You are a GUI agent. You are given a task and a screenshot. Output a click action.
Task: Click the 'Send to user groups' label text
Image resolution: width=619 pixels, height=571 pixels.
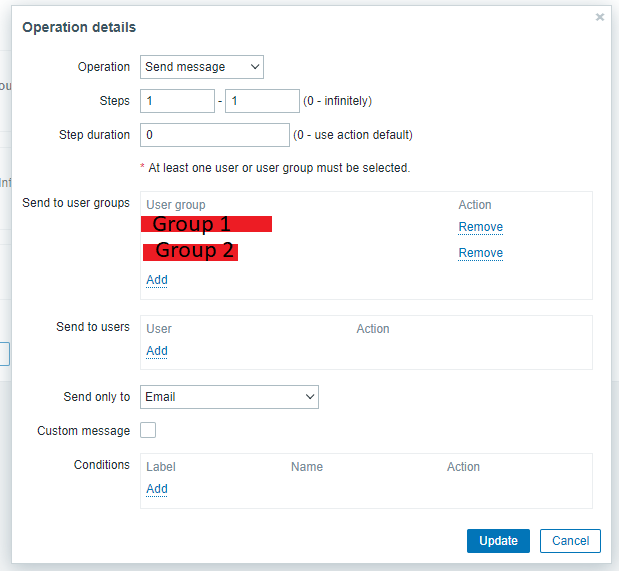(x=76, y=203)
